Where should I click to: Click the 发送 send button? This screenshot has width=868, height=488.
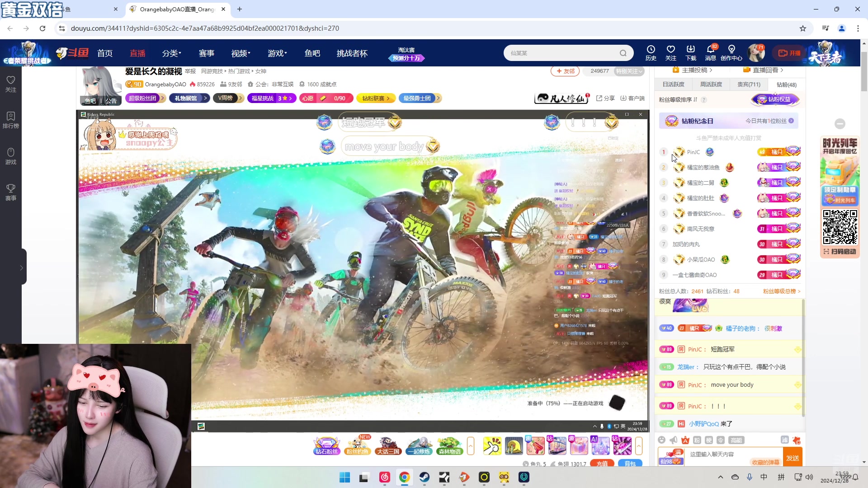coord(793,458)
